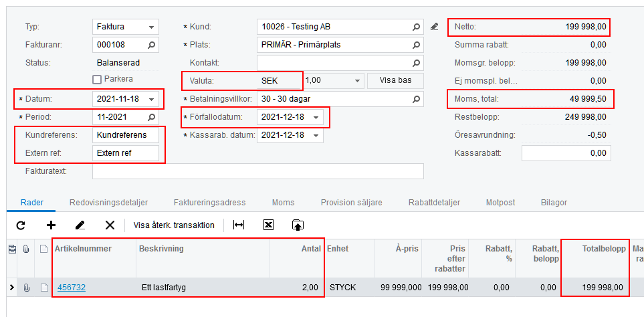Open the Faktureringsadress tab
Image resolution: width=644 pixels, height=317 pixels.
tap(209, 202)
